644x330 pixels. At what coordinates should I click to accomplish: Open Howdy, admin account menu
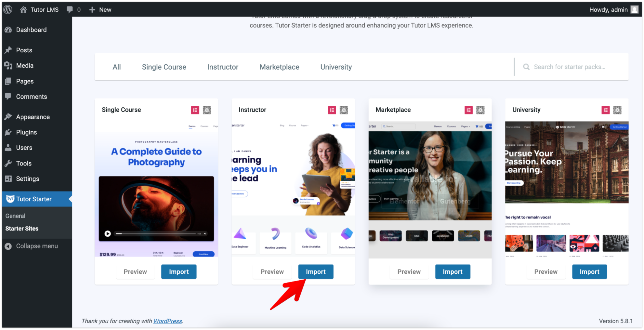[613, 10]
